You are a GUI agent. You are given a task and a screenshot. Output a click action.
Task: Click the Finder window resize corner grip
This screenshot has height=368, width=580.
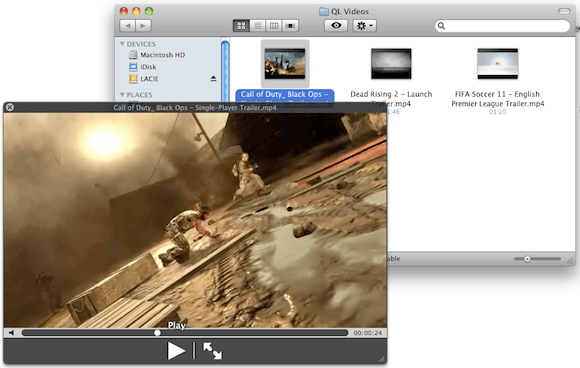(x=570, y=260)
